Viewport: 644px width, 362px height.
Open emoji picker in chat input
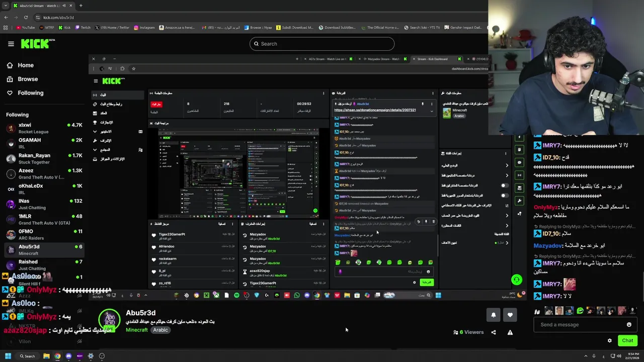pyautogui.click(x=629, y=325)
